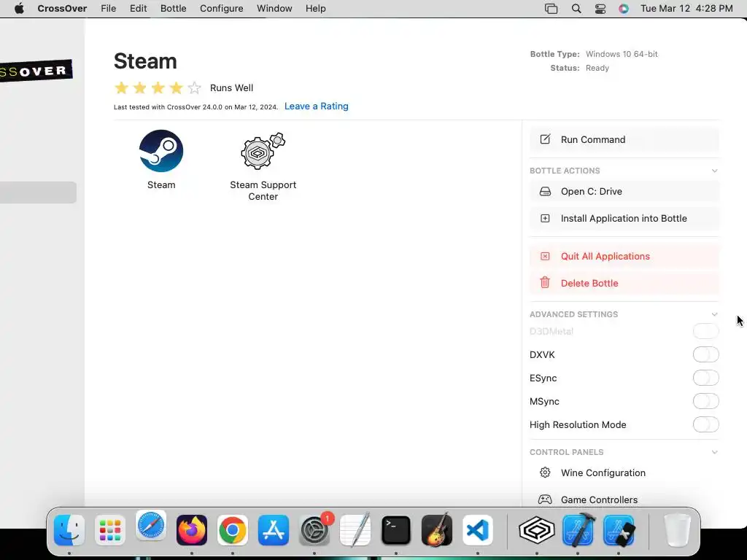The width and height of the screenshot is (747, 560).
Task: Click the Stage Manager windows icon in menu bar
Action: pos(551,9)
